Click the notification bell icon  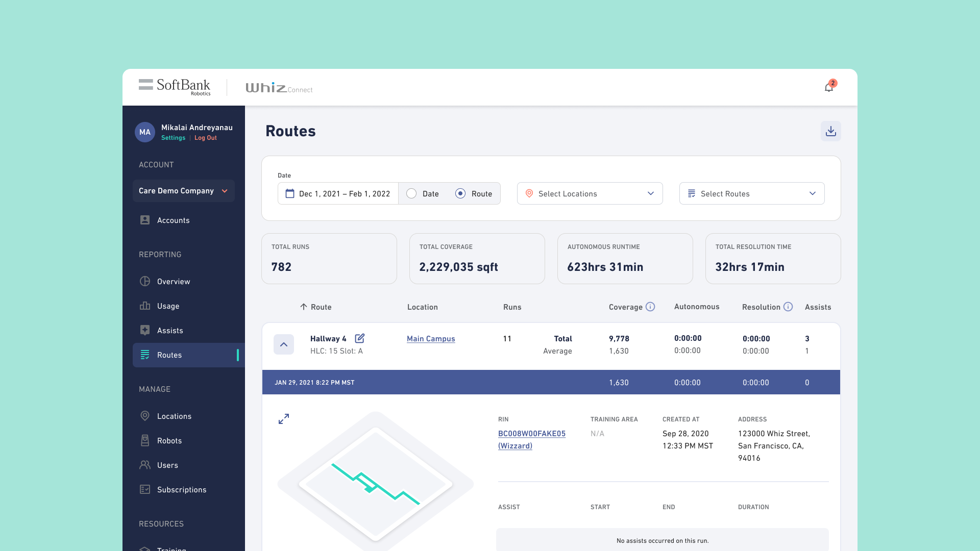coord(828,87)
